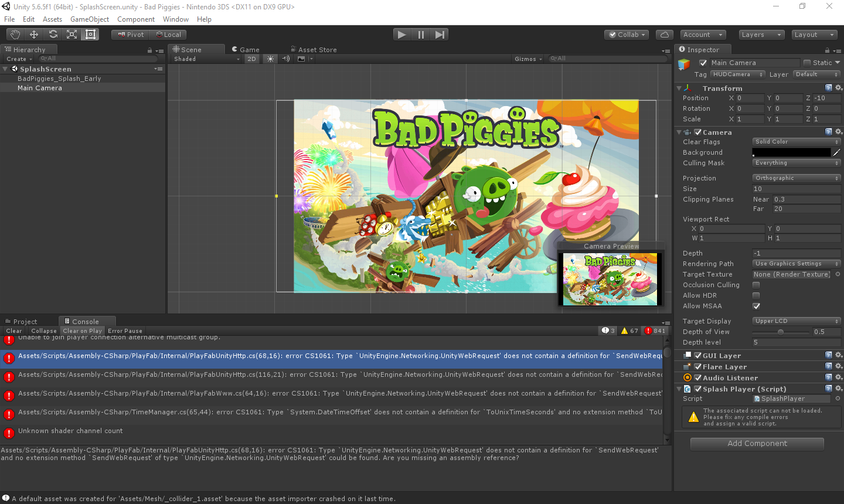Toggle the Flare Layer enabled checkbox
This screenshot has width=844, height=504.
698,366
